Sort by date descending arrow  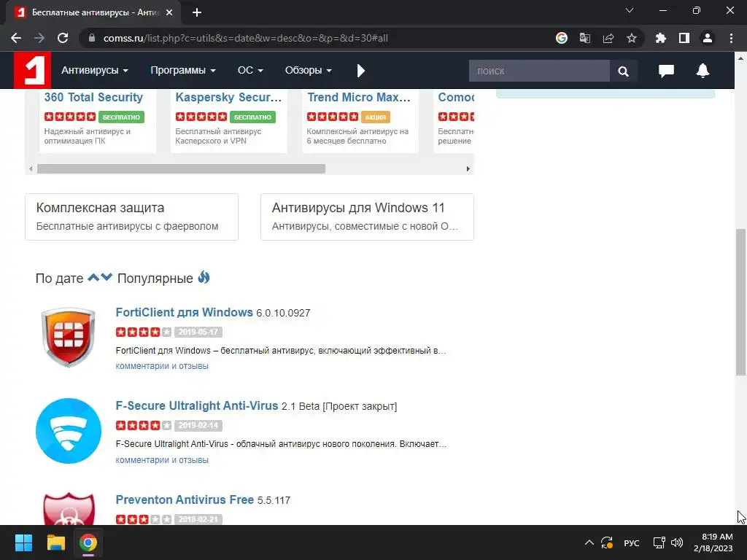107,277
